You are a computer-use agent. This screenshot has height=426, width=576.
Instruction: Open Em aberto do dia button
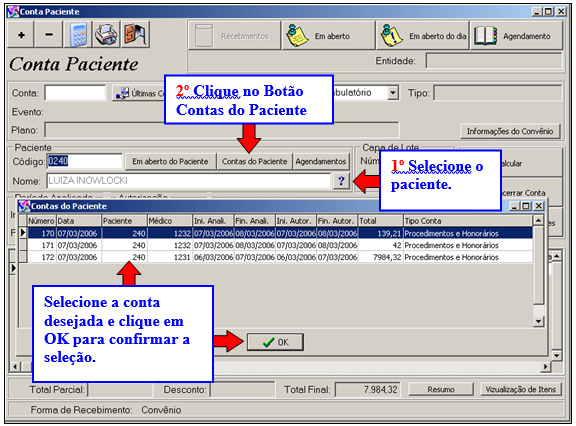(x=423, y=36)
